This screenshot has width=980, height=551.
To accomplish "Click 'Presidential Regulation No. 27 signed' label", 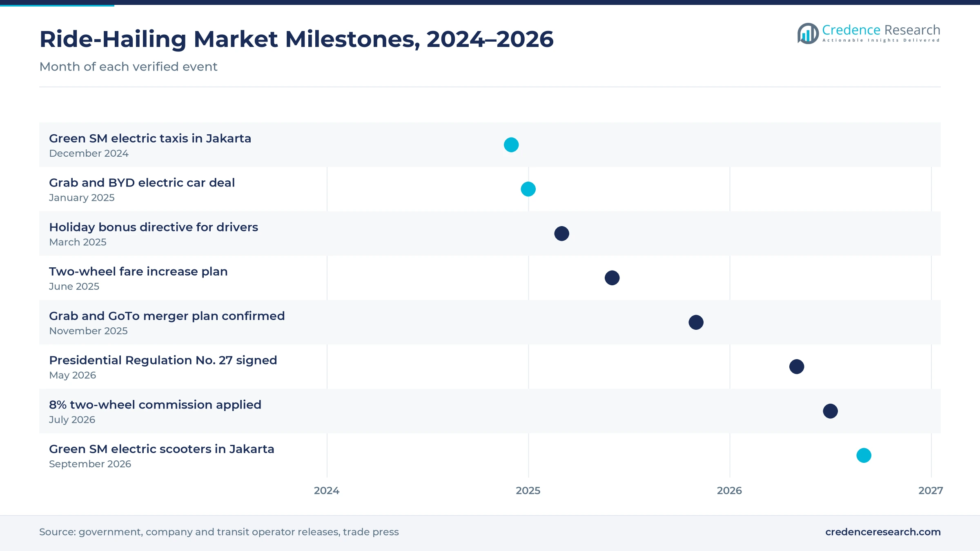I will tap(163, 360).
